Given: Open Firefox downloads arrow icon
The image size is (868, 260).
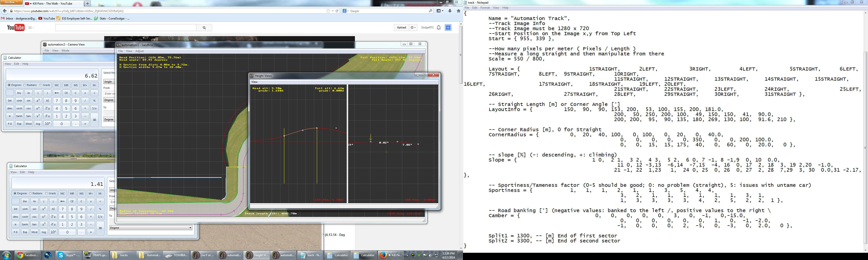Looking at the screenshot, I should (x=450, y=11).
